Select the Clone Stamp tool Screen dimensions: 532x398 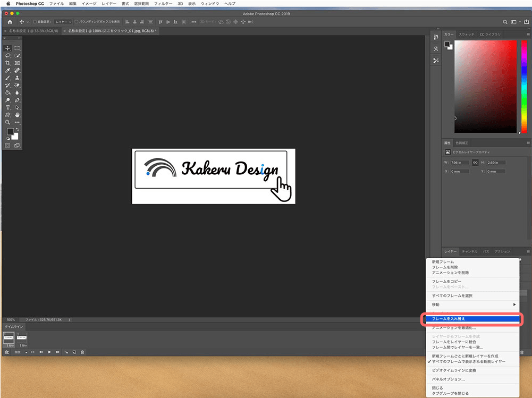[17, 78]
